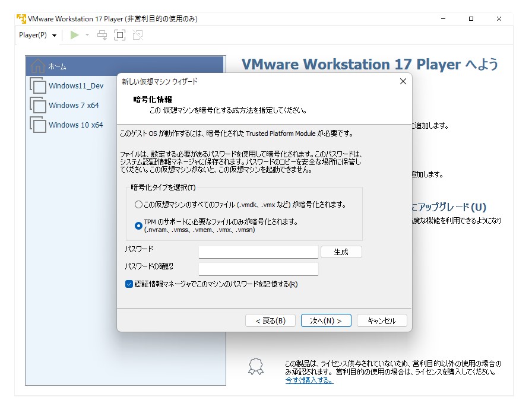Uncheck remember password in credential manager

[x=129, y=284]
